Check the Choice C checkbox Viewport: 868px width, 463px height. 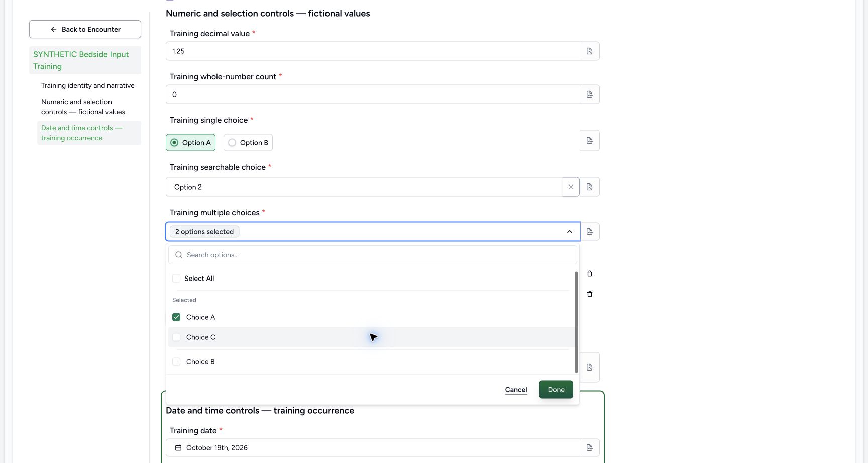pos(176,337)
